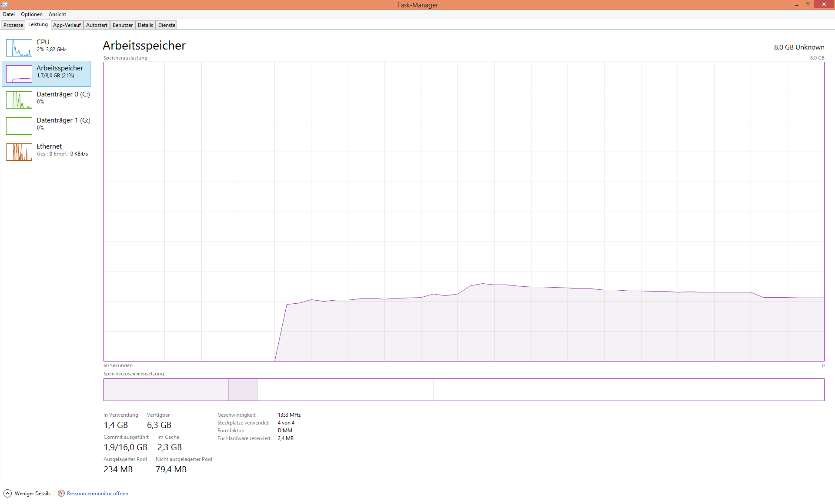Viewport: 835px width, 504px height.
Task: Click the Speicherauslastung memory usage graph
Action: [x=464, y=212]
